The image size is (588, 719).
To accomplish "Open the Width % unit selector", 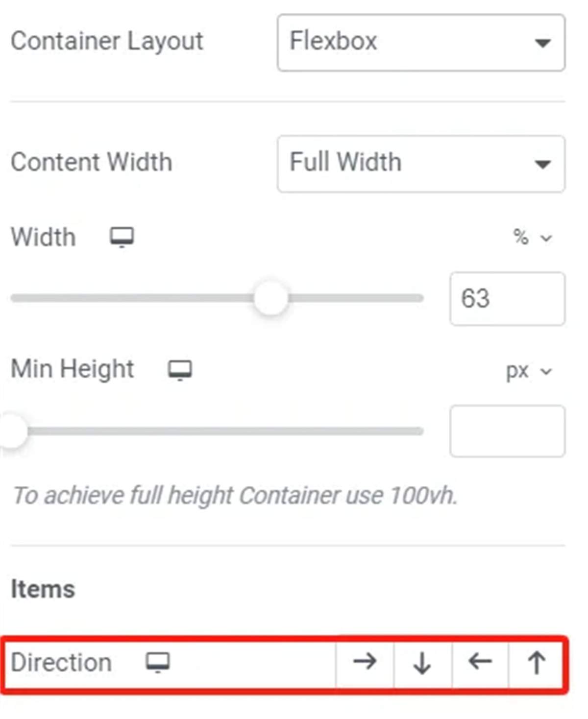I will [533, 238].
